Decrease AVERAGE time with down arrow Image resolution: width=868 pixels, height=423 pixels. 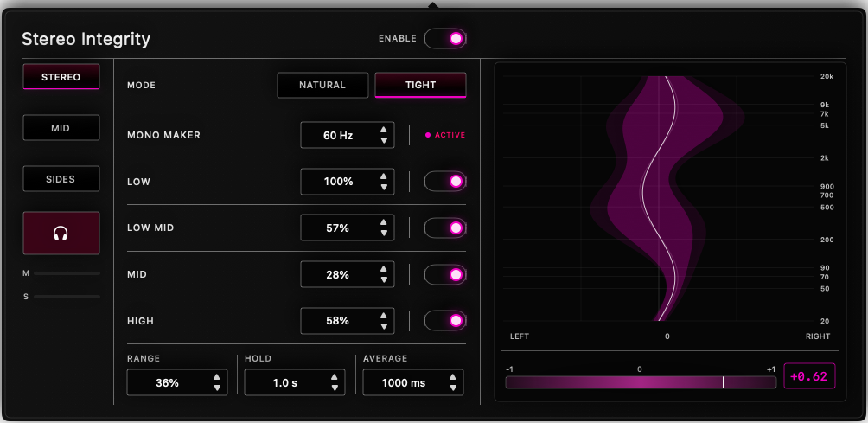pos(453,388)
